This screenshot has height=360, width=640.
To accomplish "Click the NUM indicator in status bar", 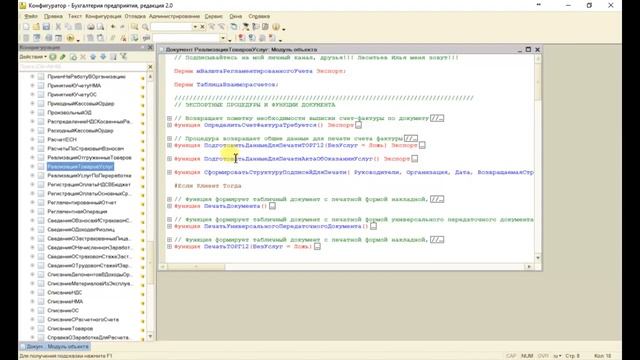I will click(527, 356).
